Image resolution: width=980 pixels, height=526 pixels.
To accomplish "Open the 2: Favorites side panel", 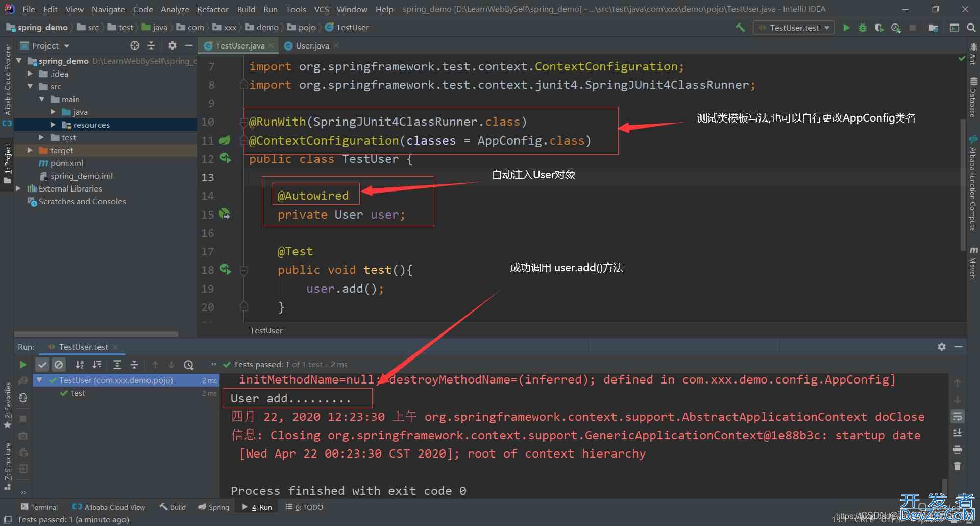I will click(x=8, y=406).
